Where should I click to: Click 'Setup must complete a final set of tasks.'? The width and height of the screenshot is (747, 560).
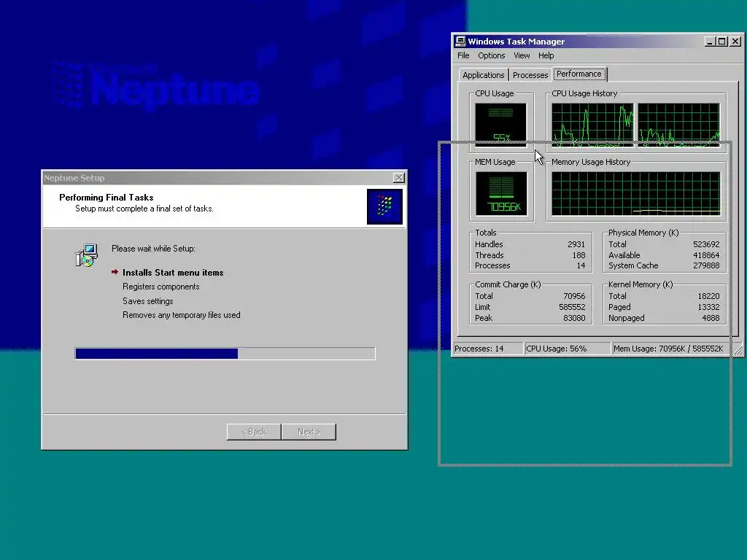[x=144, y=209]
